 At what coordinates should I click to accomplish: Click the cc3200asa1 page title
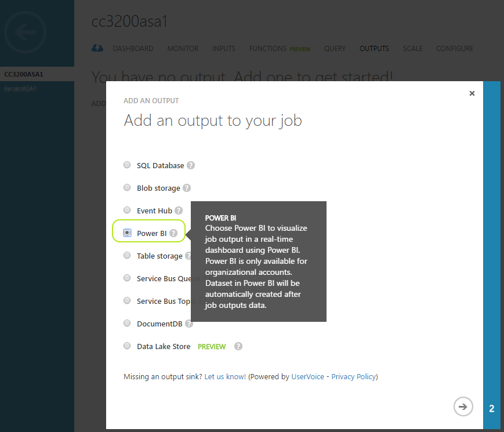point(129,21)
